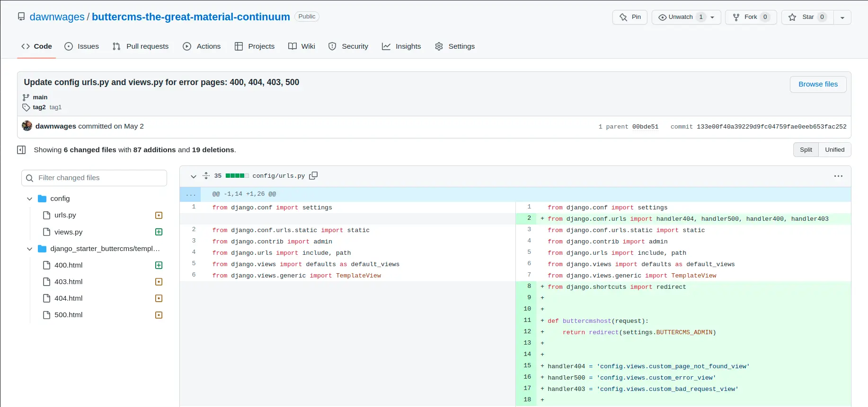Select 404.html in file tree
The width and height of the screenshot is (868, 407).
click(x=68, y=298)
